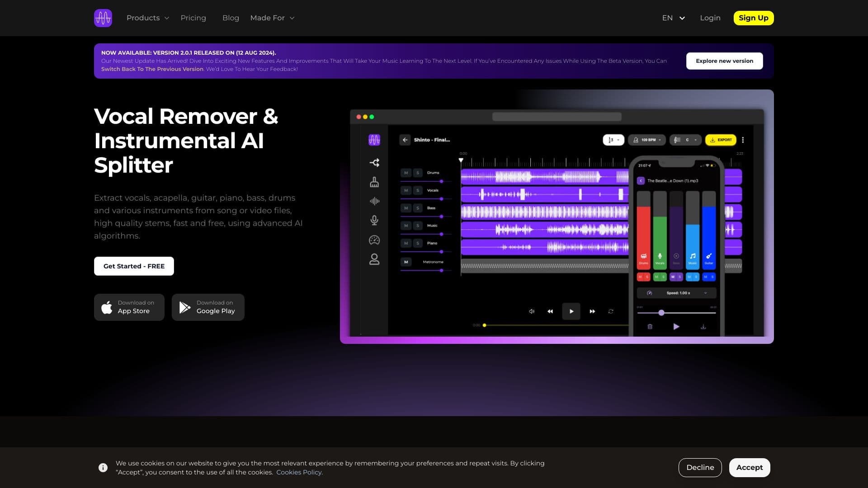Open the key C dropdown
The image size is (868, 488).
685,140
